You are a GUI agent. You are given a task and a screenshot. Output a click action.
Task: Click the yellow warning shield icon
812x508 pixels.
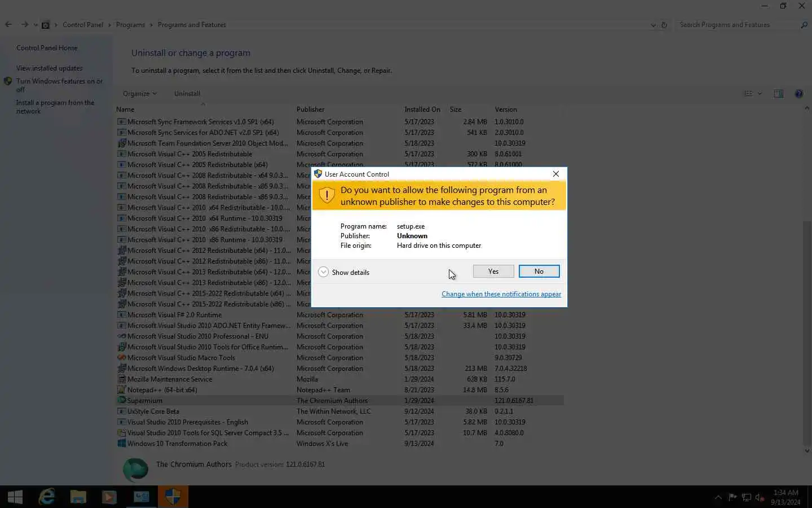[326, 195]
